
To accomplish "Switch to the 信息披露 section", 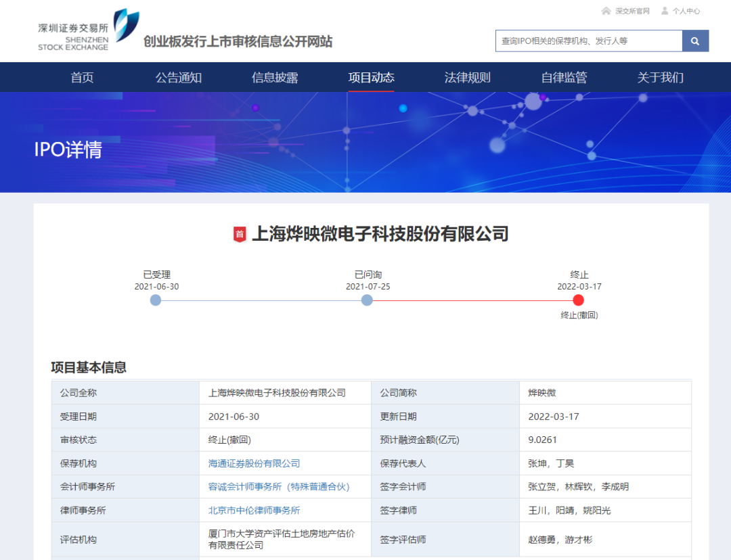I will click(275, 77).
